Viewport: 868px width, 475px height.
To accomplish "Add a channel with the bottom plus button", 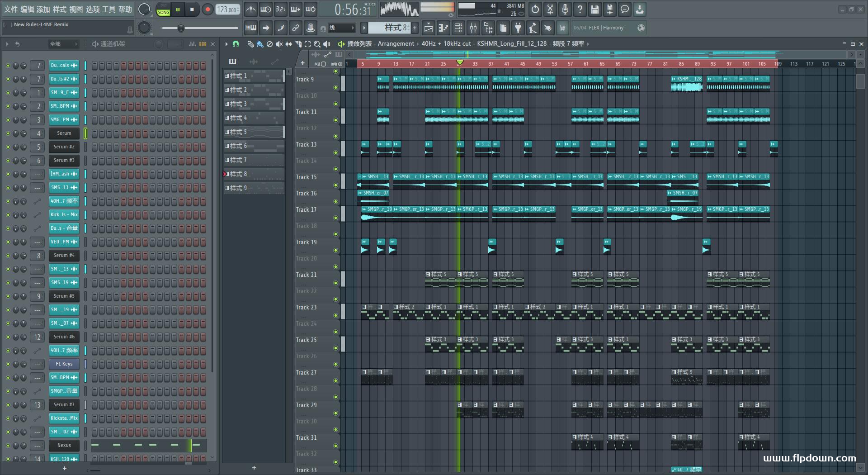I will pyautogui.click(x=64, y=468).
